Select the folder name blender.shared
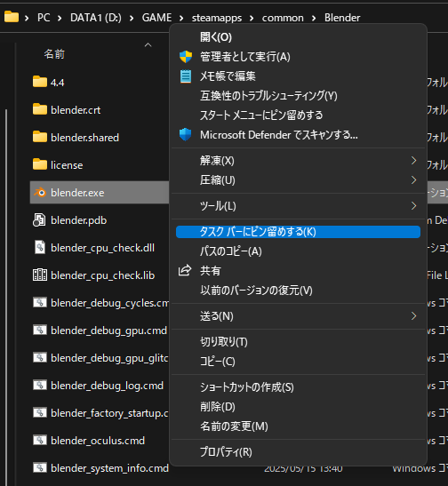Viewport: 448px width, 486px height. point(85,138)
